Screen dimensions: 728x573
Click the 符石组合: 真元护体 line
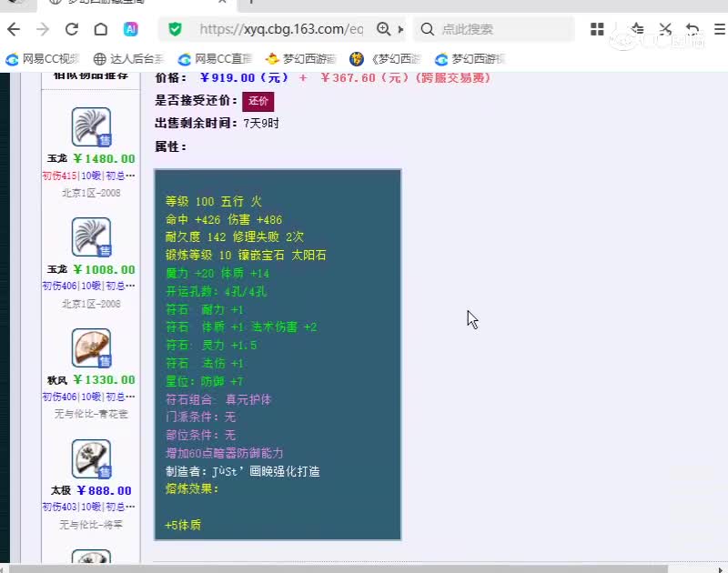tap(218, 399)
